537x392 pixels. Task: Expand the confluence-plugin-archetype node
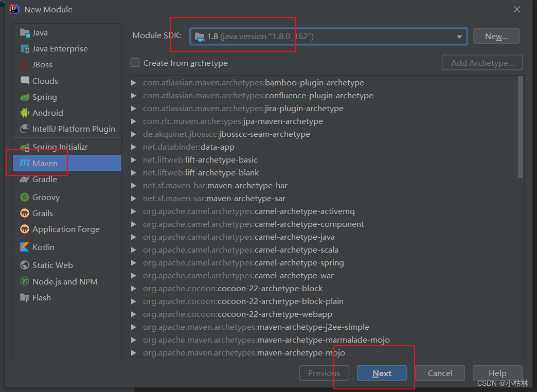[134, 96]
